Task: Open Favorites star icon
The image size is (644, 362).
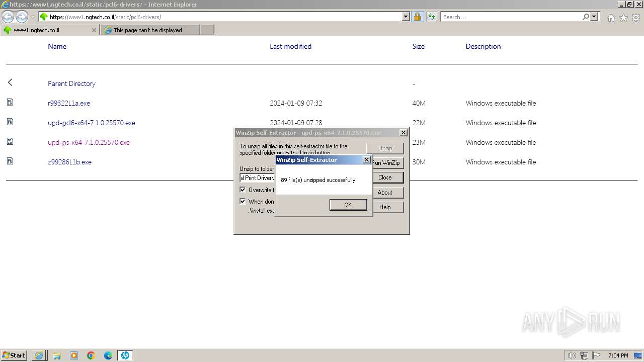Action: click(x=623, y=18)
